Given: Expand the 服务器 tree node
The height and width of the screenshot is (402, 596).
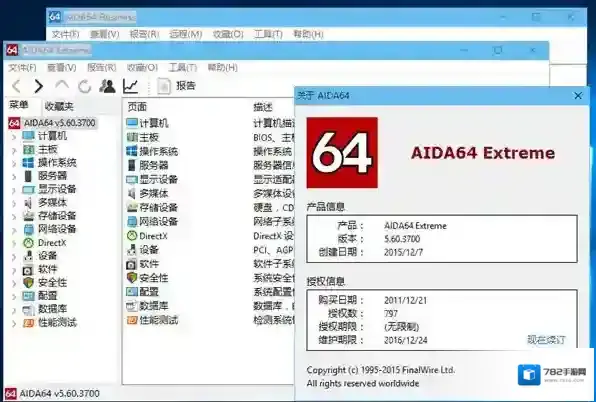Looking at the screenshot, I should click(14, 177).
